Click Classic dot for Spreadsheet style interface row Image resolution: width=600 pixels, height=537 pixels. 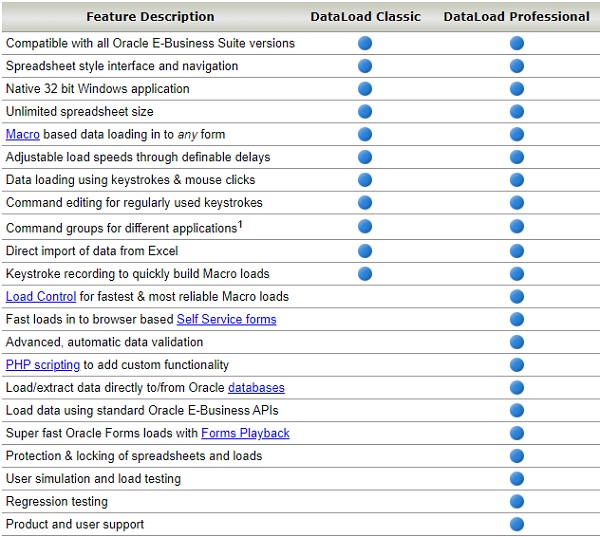click(x=365, y=66)
